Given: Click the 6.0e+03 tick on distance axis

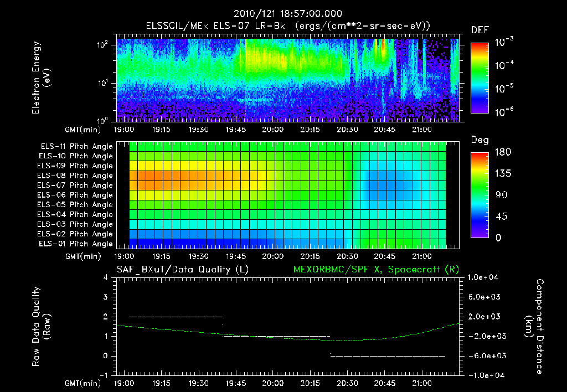Looking at the screenshot, I should click(x=484, y=297).
